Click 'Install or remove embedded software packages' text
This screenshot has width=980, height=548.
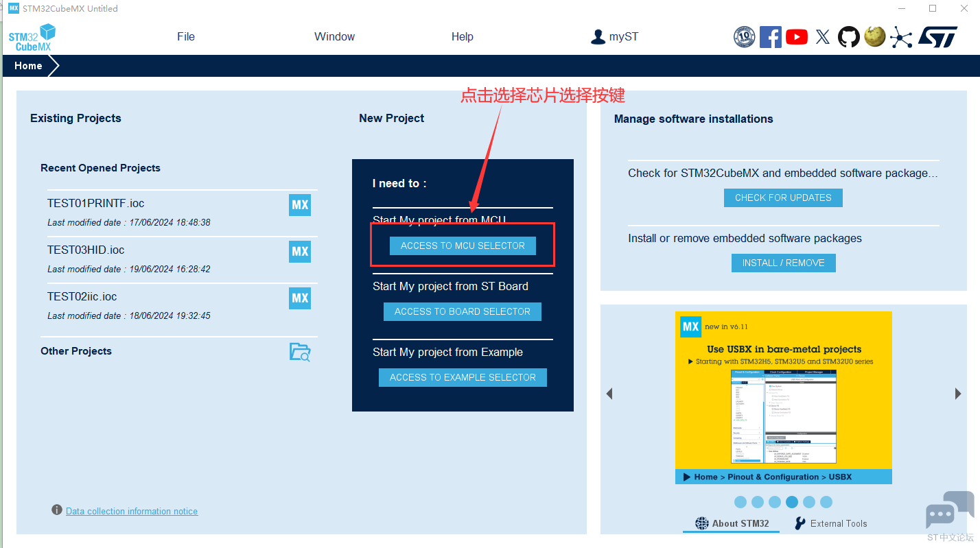pos(745,238)
